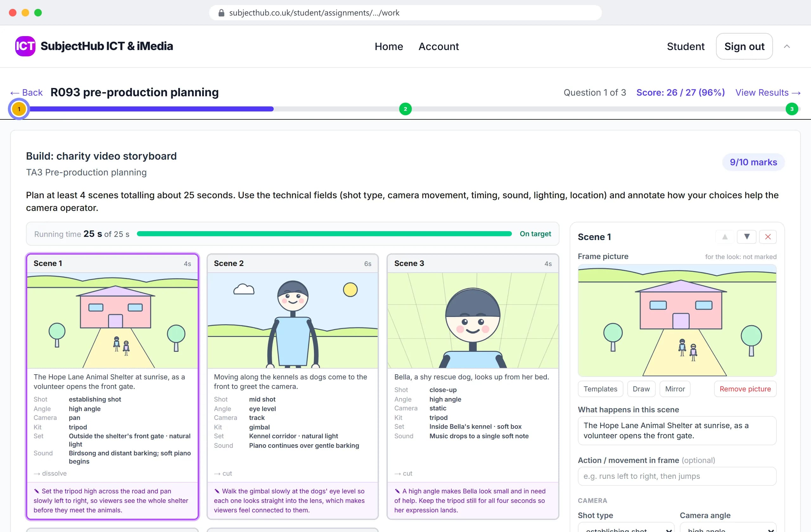811x532 pixels.
Task: Click the Scene 1 annotation note
Action: pyautogui.click(x=112, y=501)
